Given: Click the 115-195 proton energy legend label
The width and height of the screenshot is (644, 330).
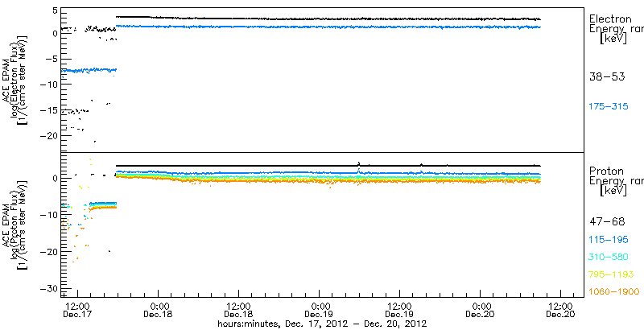Looking at the screenshot, I should click(x=609, y=240).
